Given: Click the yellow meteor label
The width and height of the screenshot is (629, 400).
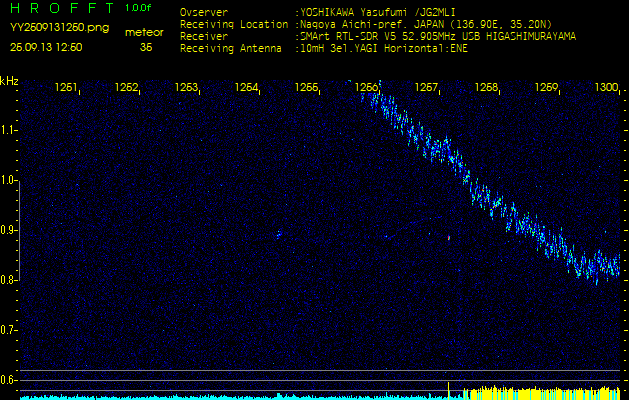Looking at the screenshot, I should click(146, 32).
